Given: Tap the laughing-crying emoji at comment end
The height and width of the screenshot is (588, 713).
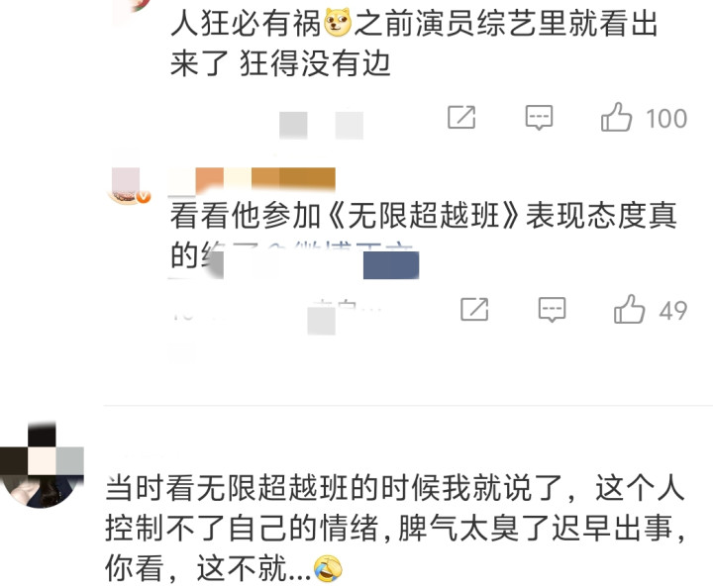Looking at the screenshot, I should pos(328,568).
